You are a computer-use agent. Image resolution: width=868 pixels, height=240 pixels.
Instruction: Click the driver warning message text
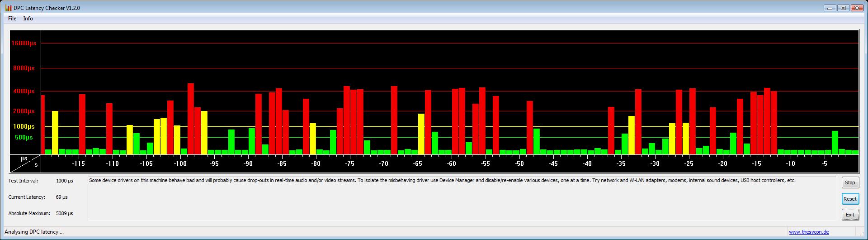pyautogui.click(x=442, y=180)
